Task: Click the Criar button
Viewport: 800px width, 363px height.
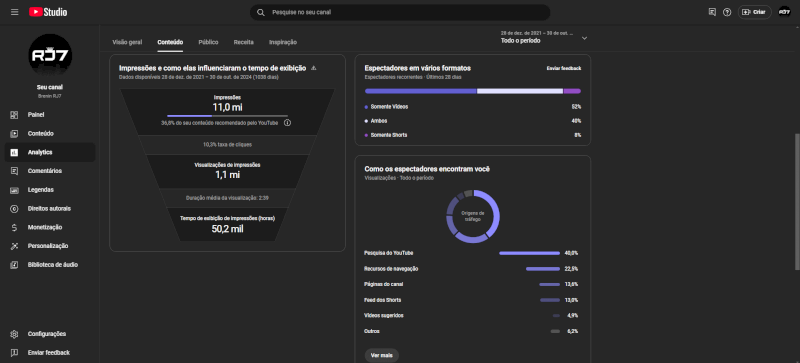Action: (754, 12)
